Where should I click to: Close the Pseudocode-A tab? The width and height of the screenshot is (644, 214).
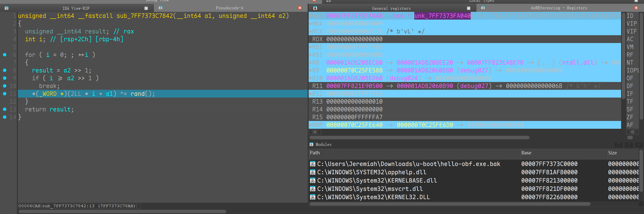[300, 8]
